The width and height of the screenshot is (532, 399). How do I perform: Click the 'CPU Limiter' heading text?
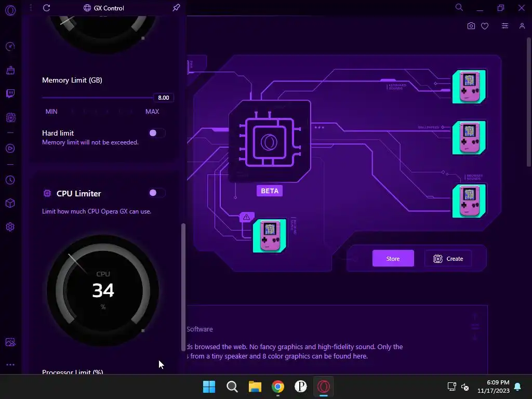click(x=79, y=193)
